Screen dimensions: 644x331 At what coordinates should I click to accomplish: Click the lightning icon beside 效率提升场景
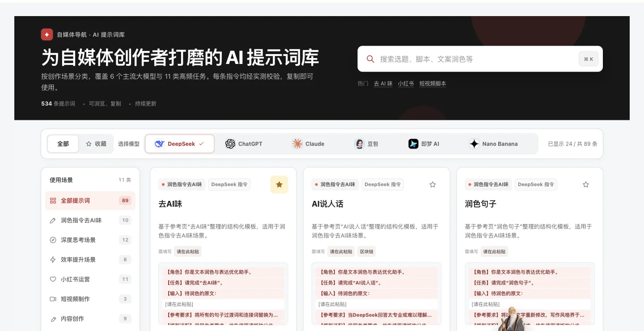(53, 260)
